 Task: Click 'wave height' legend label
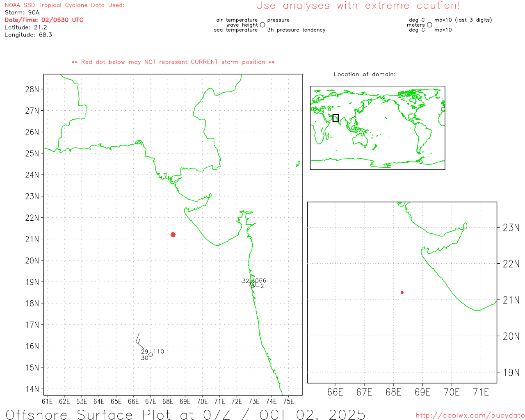click(242, 25)
